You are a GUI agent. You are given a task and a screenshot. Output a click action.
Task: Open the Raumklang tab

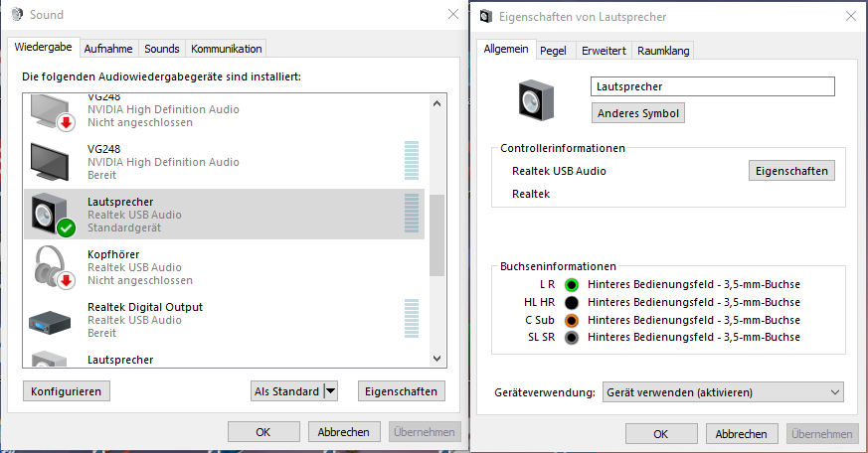click(663, 51)
